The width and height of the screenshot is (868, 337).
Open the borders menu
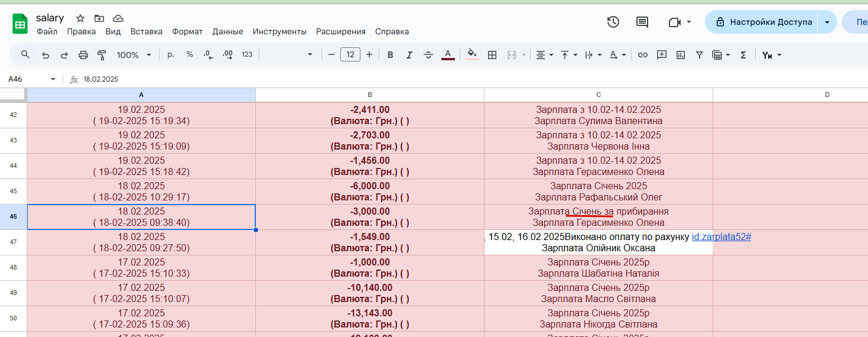coord(492,54)
